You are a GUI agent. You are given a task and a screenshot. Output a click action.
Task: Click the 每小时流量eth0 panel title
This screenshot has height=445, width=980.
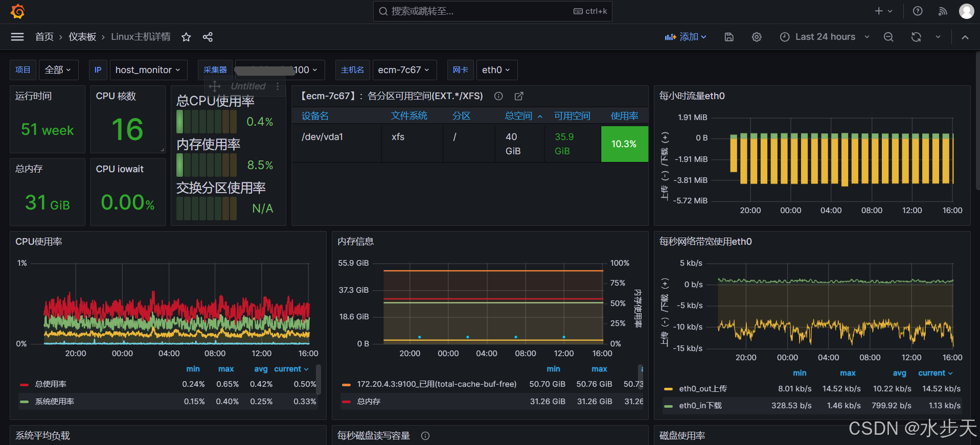[x=692, y=96]
